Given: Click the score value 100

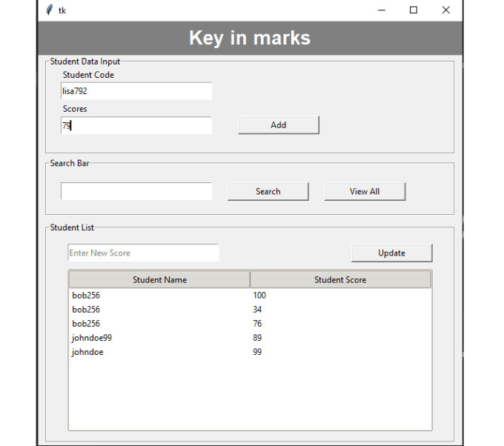Looking at the screenshot, I should 259,296.
